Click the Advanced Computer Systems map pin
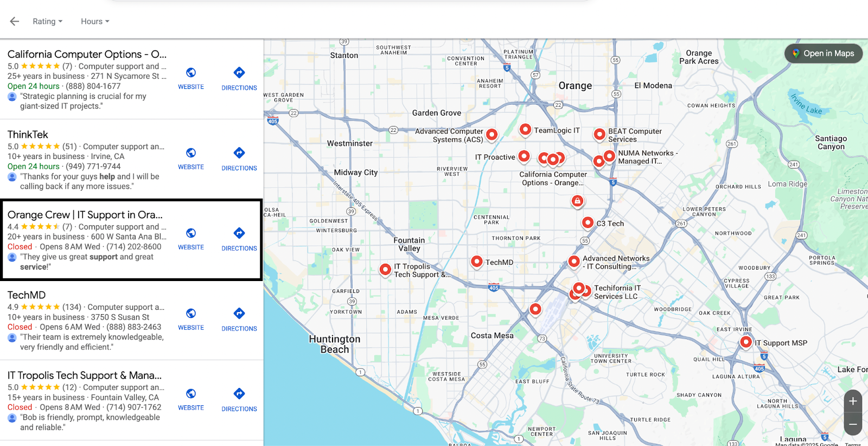Image resolution: width=868 pixels, height=446 pixels. tap(492, 134)
